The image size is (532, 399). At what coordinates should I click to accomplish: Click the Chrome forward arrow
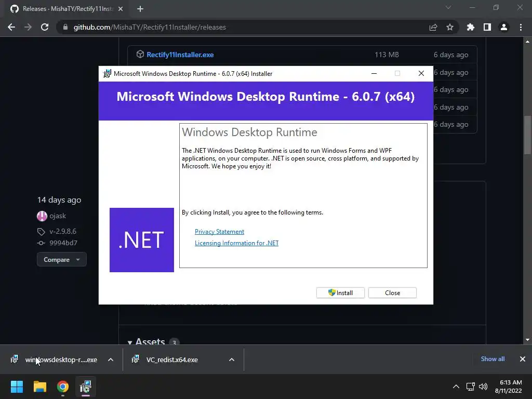[x=28, y=27]
